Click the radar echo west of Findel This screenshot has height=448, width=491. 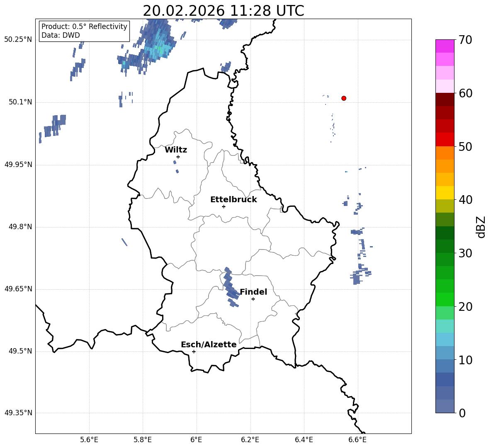pyautogui.click(x=231, y=286)
